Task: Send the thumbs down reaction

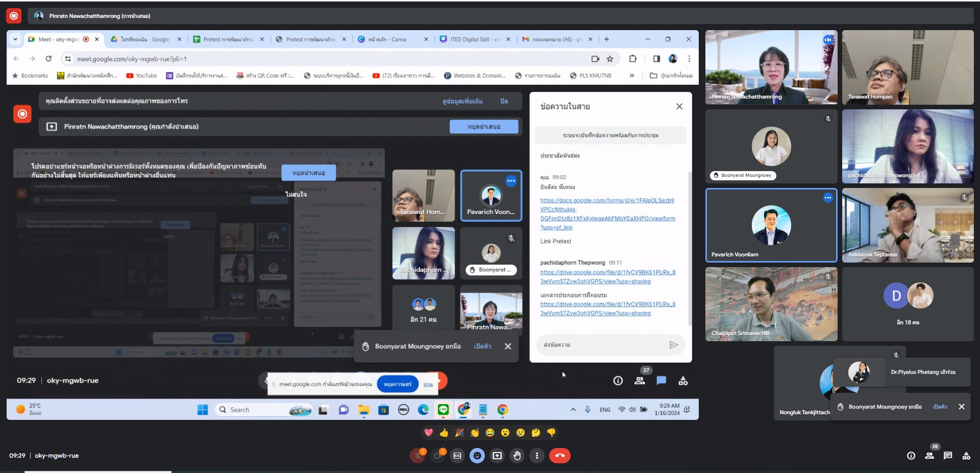Action: pos(551,433)
